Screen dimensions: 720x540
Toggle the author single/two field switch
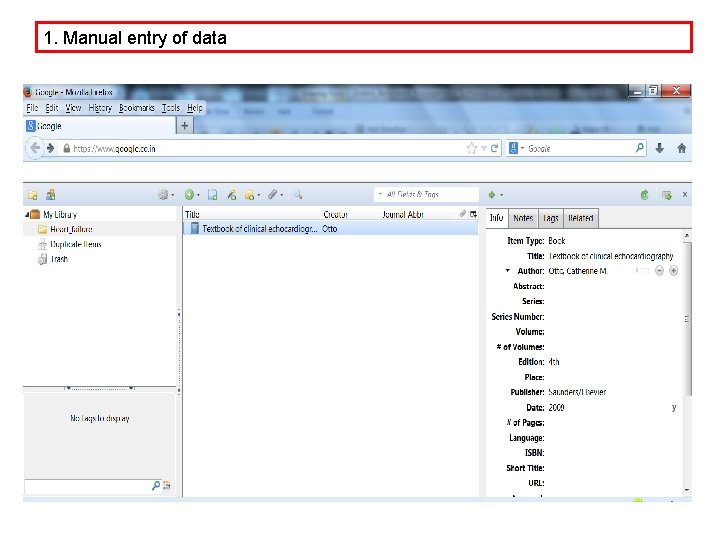[642, 271]
